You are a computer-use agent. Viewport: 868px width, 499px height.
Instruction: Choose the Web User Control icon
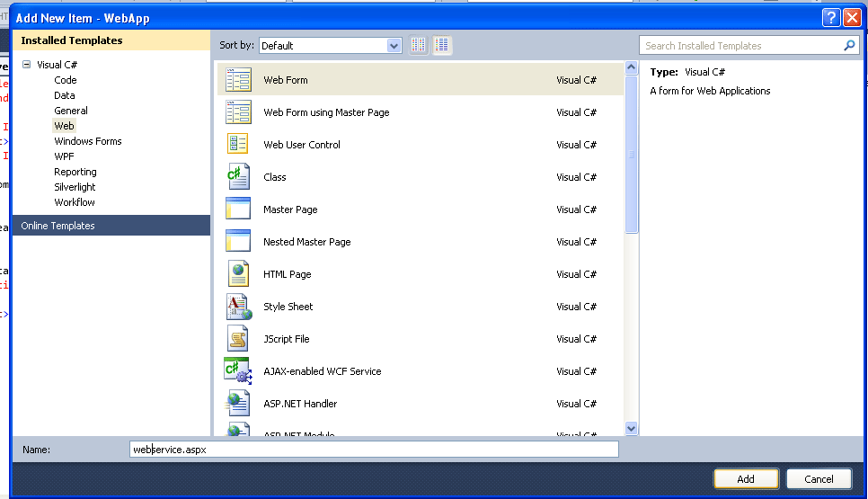(x=238, y=144)
